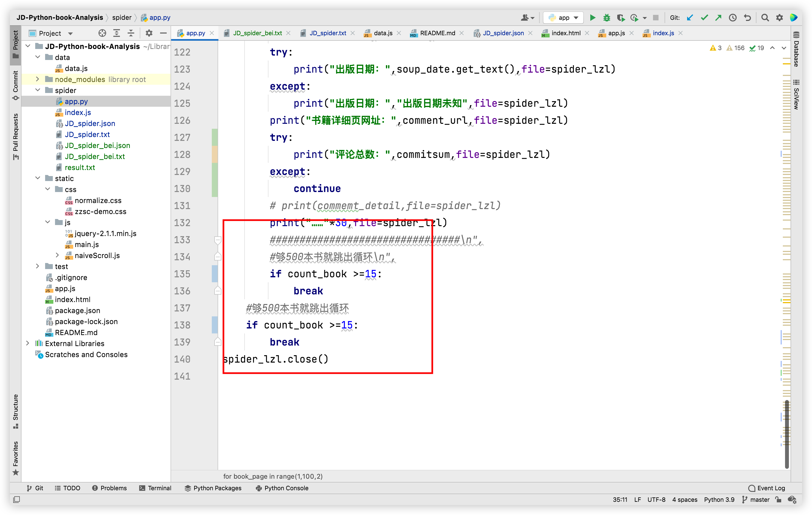Select JD_spider_bei.json in project tree

(x=97, y=145)
